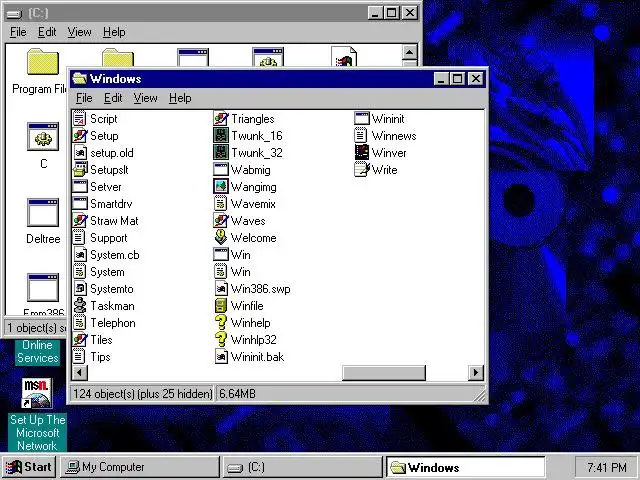Screen dimensions: 640x480
Task: Select the Deltree icon in (C:) window
Action: coord(43,212)
